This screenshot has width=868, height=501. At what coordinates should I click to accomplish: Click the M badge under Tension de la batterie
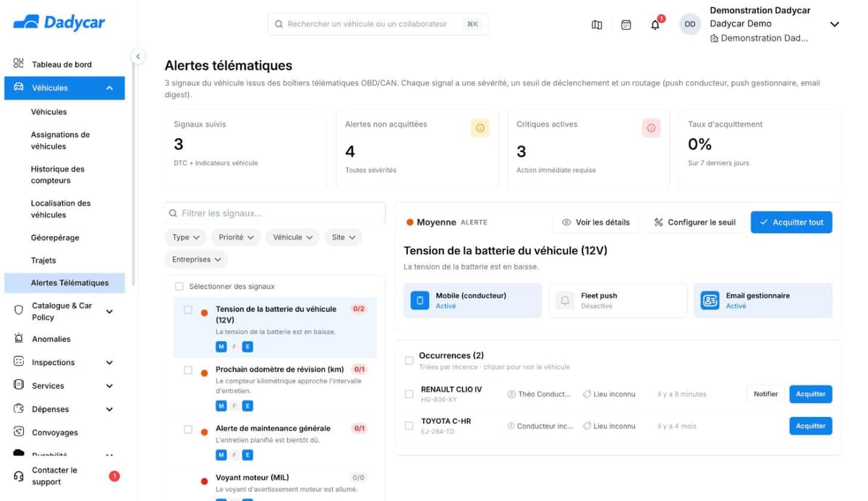coord(221,347)
